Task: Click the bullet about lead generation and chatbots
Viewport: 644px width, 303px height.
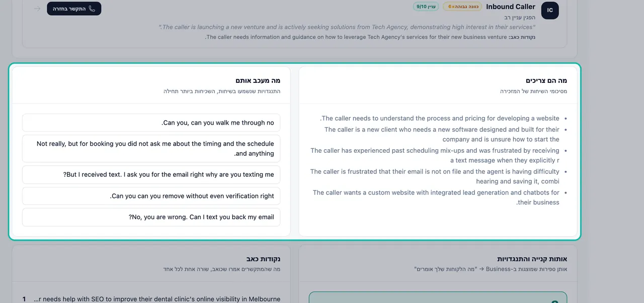Action: point(436,197)
